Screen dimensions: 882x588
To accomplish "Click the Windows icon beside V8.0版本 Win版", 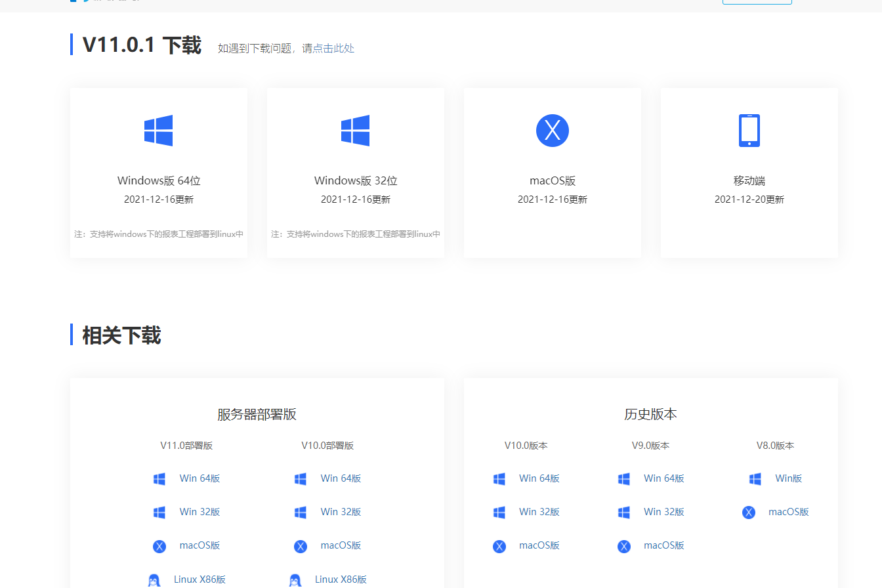I will [755, 478].
